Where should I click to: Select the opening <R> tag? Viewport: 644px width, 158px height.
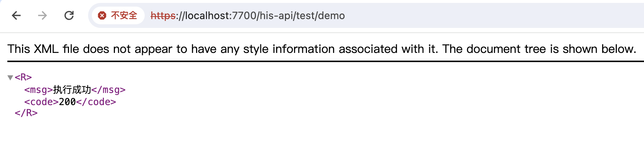[x=23, y=78]
